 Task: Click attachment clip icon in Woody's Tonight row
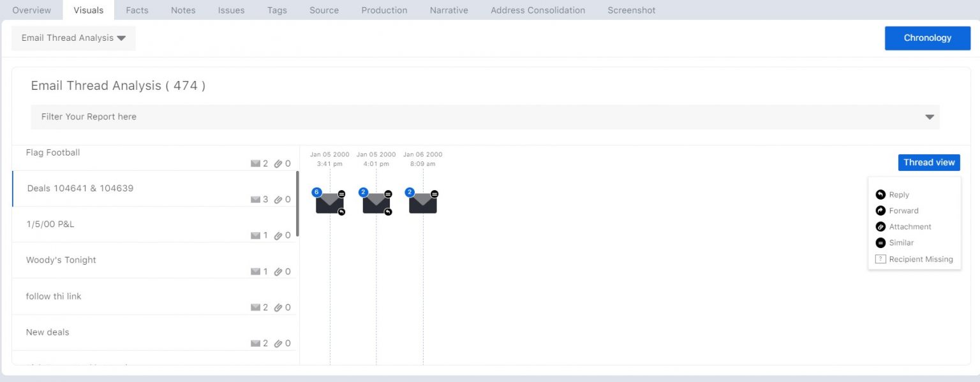point(278,272)
